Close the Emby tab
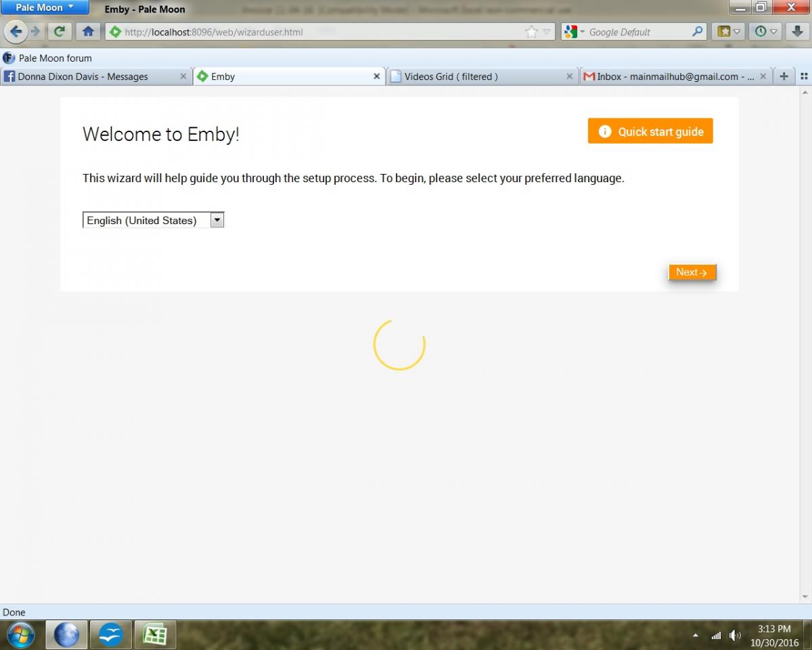The image size is (812, 650). (x=377, y=77)
